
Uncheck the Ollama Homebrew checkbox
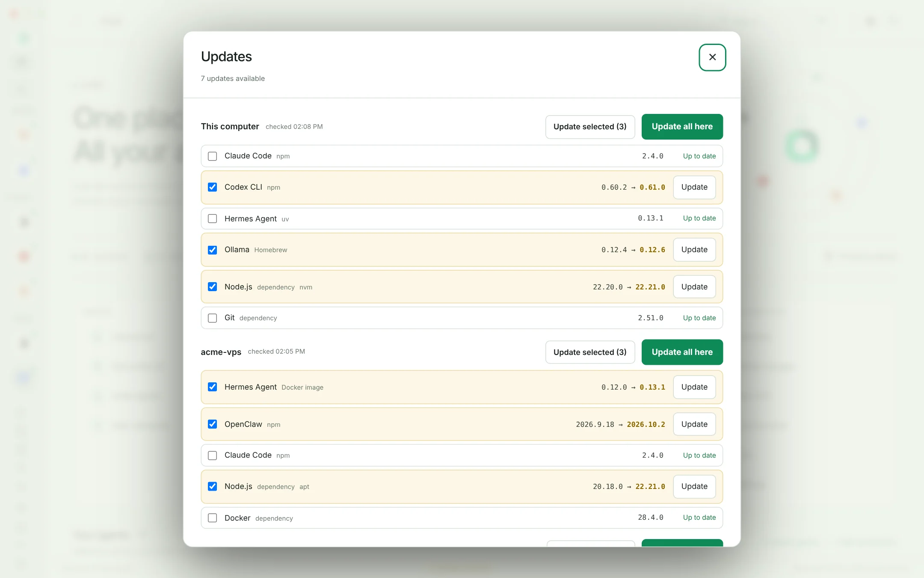coord(212,250)
